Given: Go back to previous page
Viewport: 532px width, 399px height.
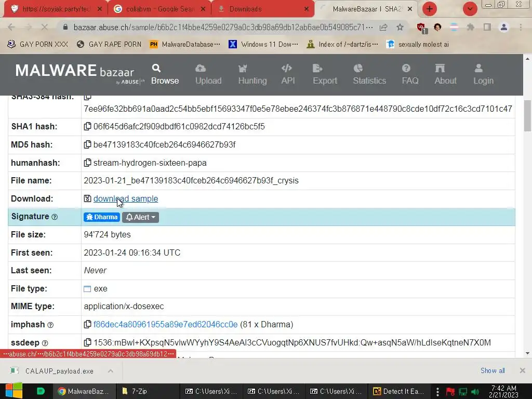Looking at the screenshot, I should point(11,27).
